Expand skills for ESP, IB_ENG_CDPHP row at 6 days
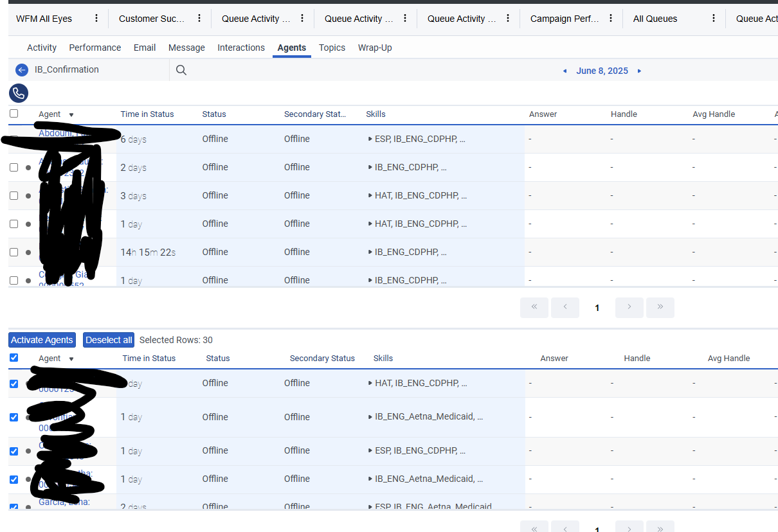Screen dimensions: 778x532 pyautogui.click(x=370, y=139)
